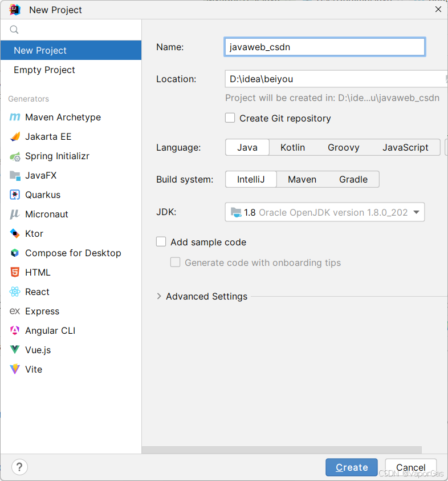448x481 pixels.
Task: Click the Quarkus generator icon
Action: click(x=15, y=195)
